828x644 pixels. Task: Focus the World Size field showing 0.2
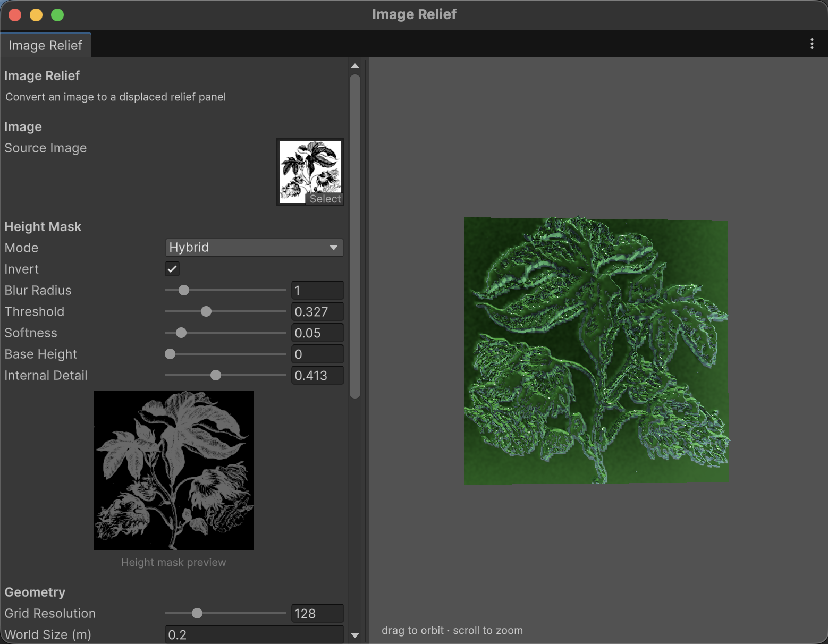[x=254, y=634]
